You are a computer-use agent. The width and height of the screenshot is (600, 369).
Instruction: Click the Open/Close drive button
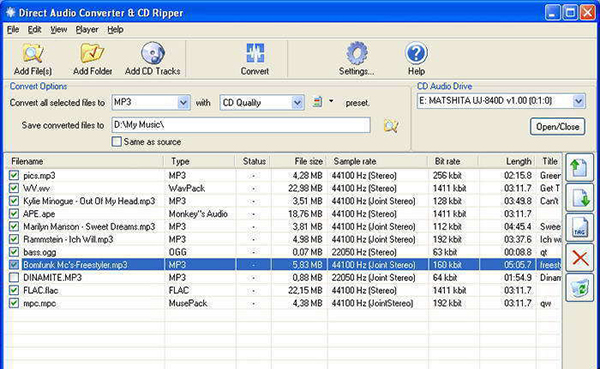[557, 127]
